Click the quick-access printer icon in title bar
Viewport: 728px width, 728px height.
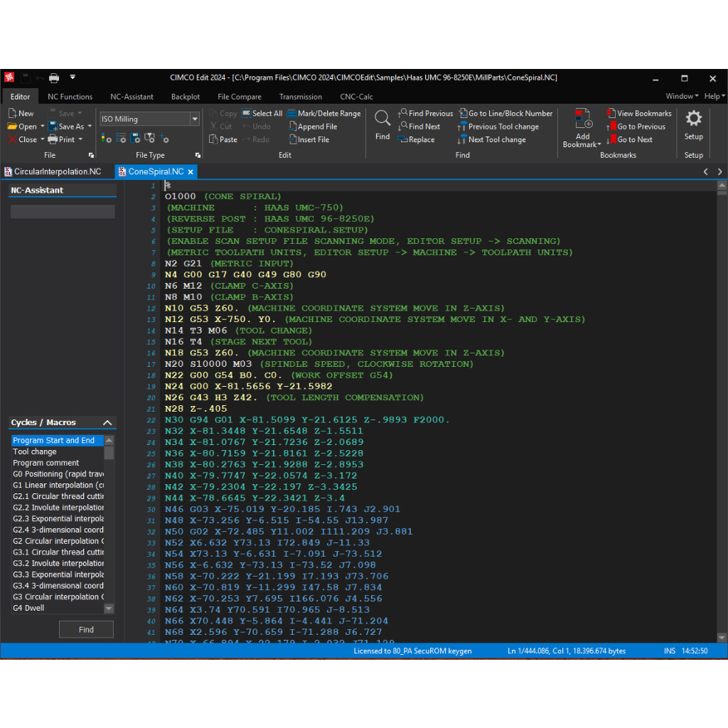click(x=54, y=78)
